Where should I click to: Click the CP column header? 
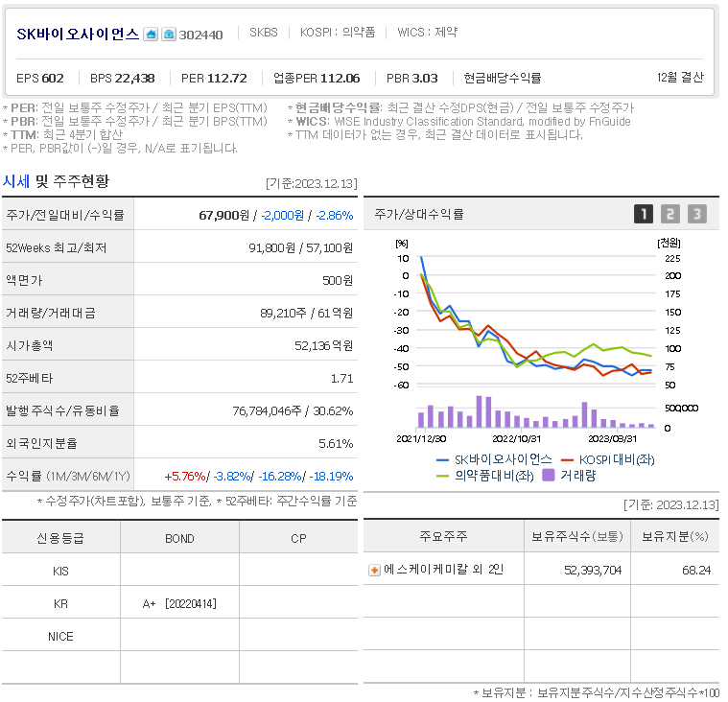(298, 539)
